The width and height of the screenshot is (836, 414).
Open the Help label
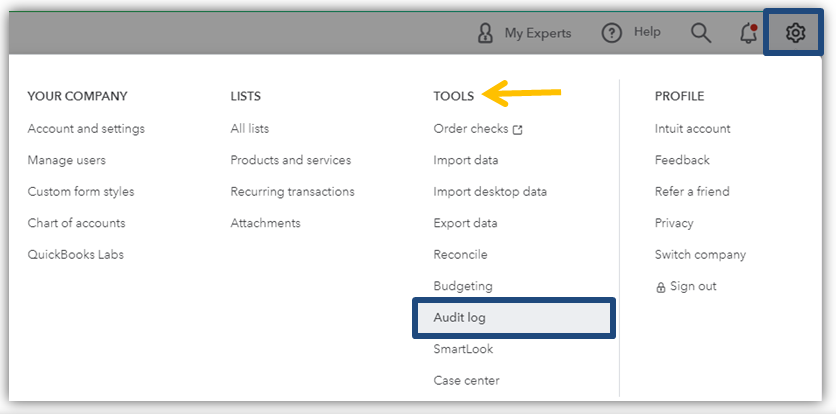(x=647, y=32)
